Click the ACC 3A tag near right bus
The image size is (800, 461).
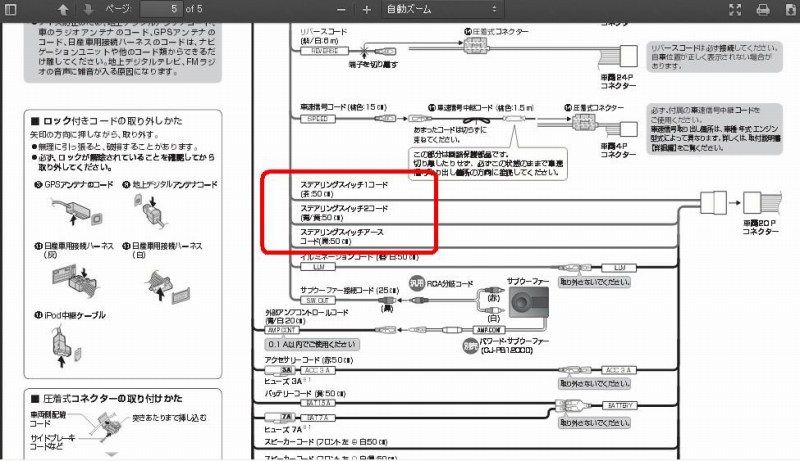tap(618, 370)
